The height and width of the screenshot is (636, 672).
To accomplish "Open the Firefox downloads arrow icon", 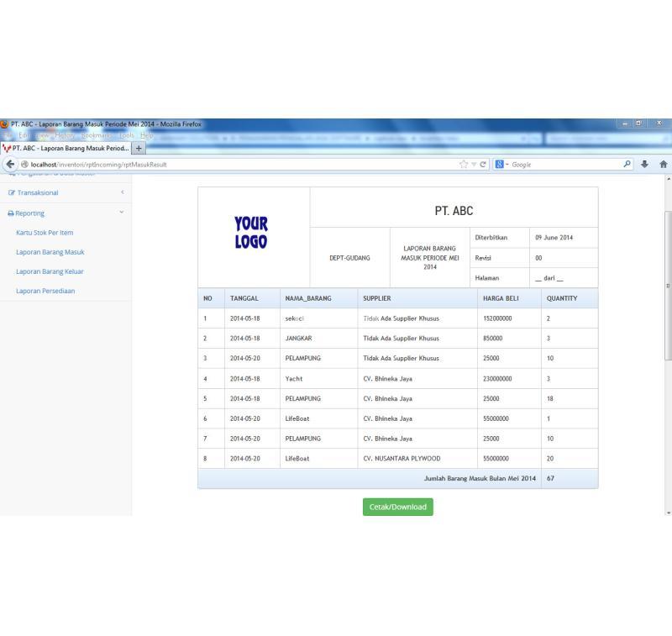I will [x=643, y=164].
